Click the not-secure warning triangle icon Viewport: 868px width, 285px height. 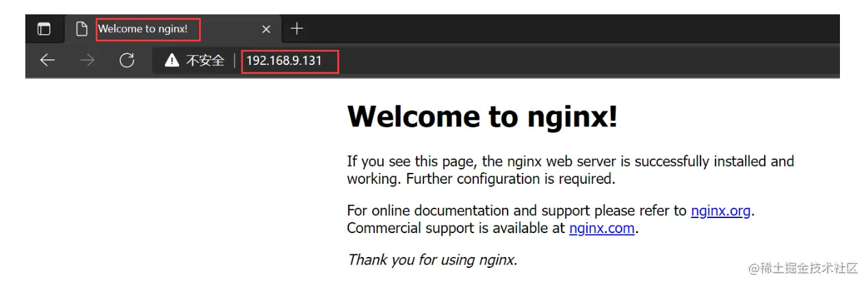pyautogui.click(x=172, y=61)
